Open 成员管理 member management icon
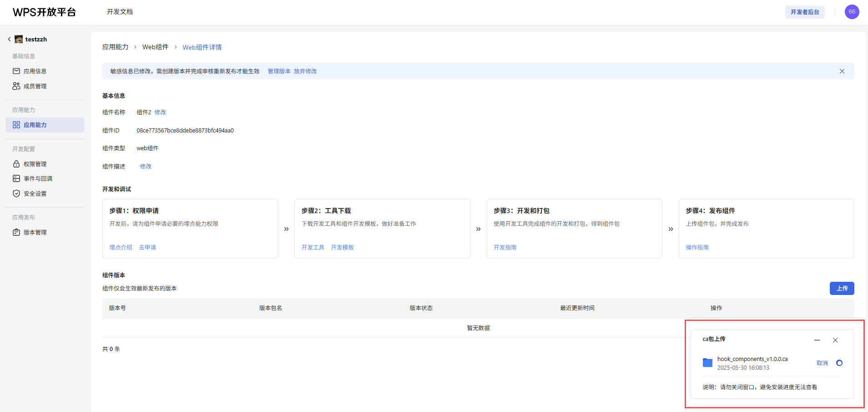Screen dimensions: 868x412 (x=16, y=86)
